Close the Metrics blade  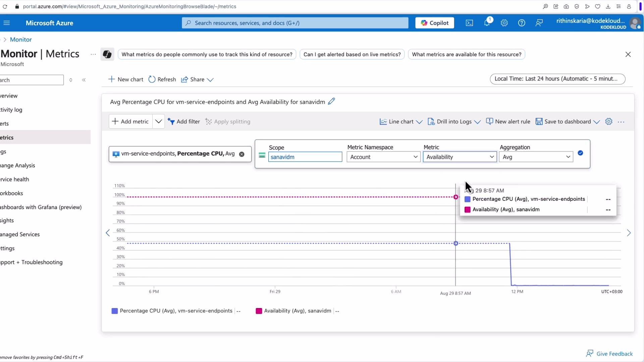click(628, 54)
